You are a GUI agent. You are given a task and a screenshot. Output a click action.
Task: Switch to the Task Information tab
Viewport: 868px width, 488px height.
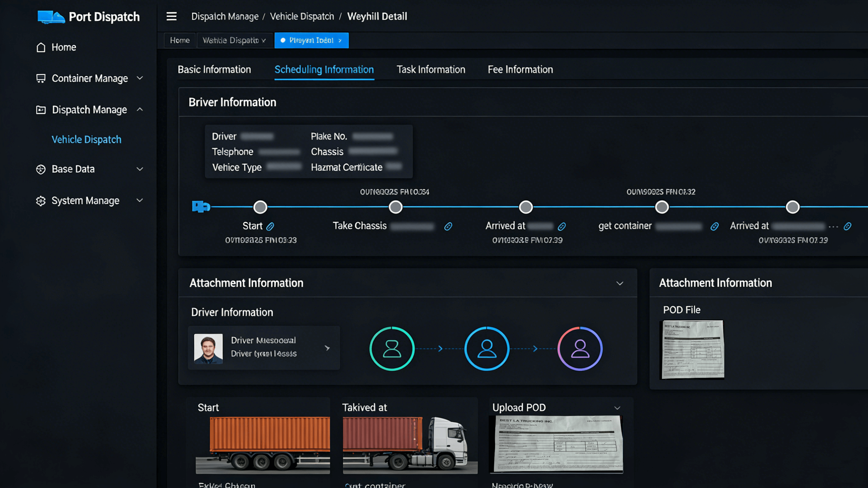pyautogui.click(x=431, y=69)
